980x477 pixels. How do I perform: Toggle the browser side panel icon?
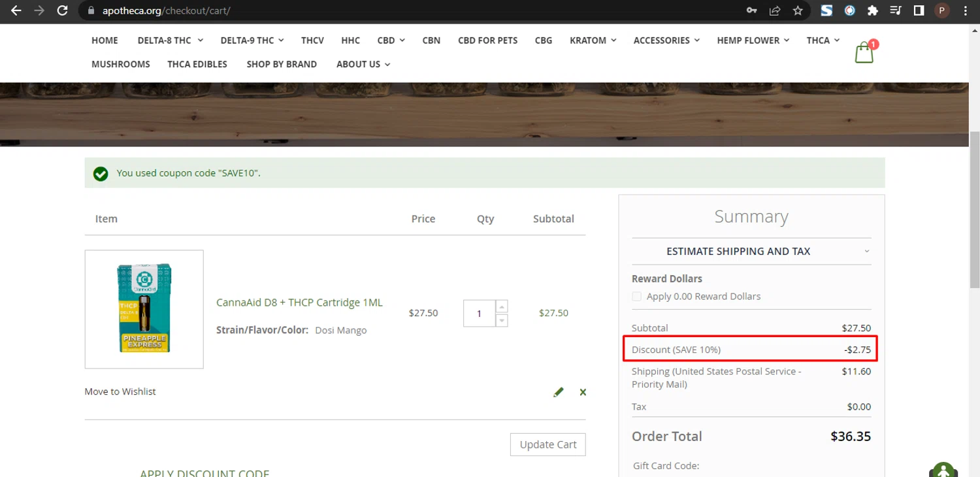click(918, 10)
